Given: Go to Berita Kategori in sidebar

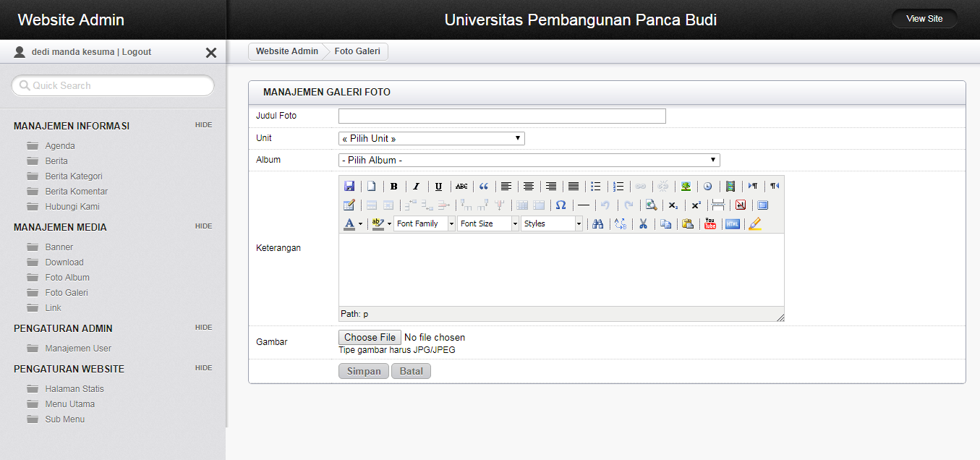Looking at the screenshot, I should coord(74,176).
